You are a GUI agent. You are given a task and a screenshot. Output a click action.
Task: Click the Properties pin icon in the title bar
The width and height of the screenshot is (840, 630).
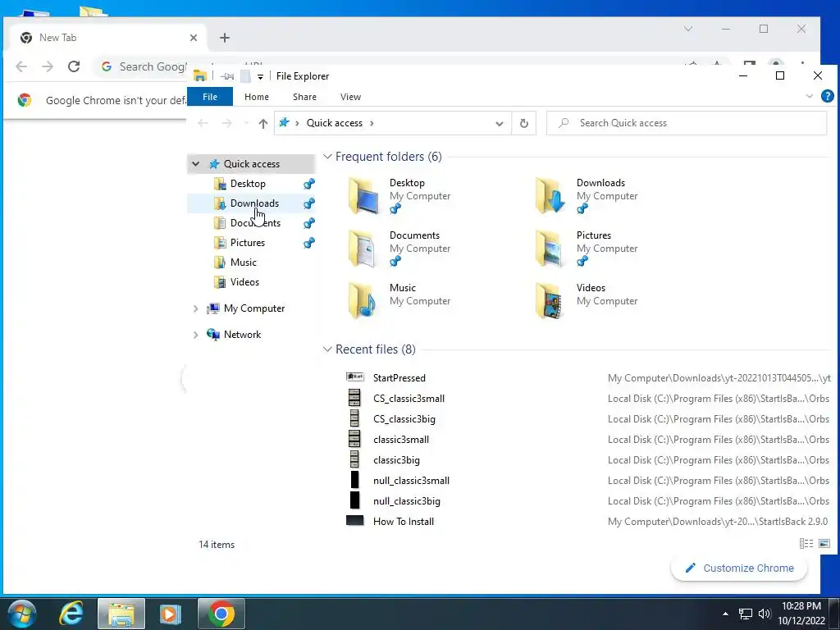(227, 76)
